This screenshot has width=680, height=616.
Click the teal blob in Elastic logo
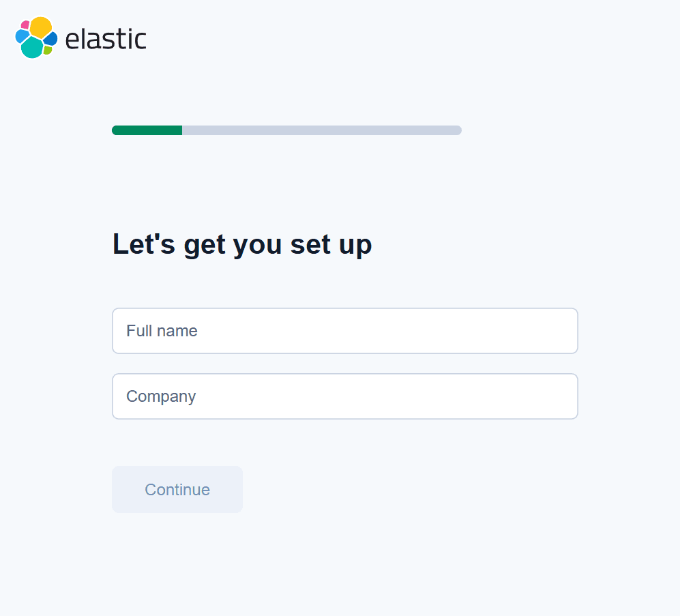click(x=31, y=47)
